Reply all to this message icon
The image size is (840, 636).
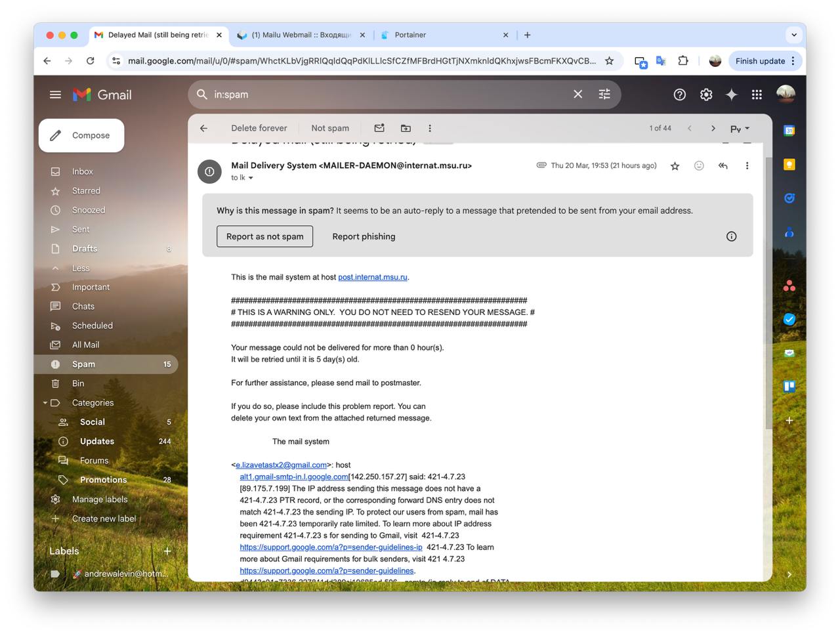pos(723,166)
